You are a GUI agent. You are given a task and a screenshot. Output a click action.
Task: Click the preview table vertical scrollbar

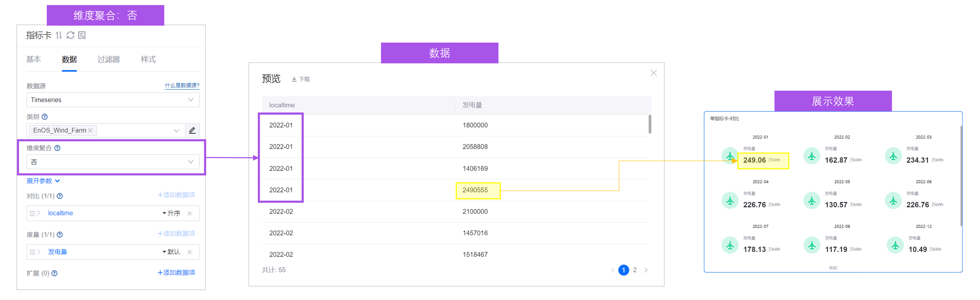point(650,125)
